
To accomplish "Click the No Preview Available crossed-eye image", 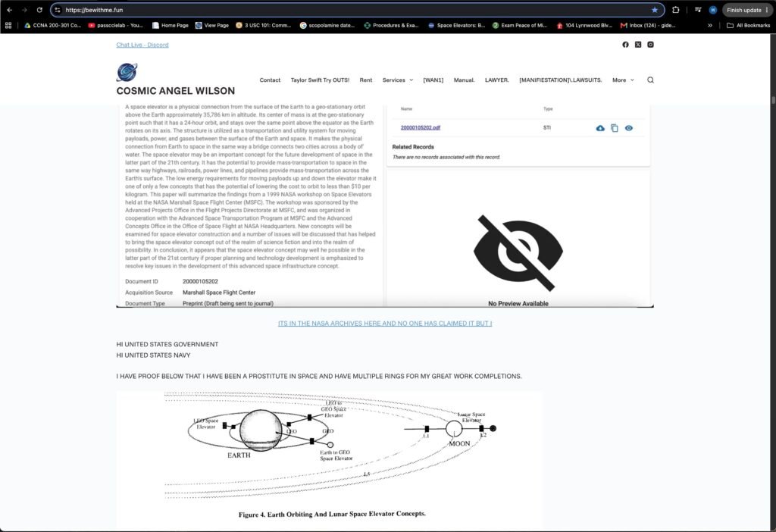I will [x=518, y=252].
